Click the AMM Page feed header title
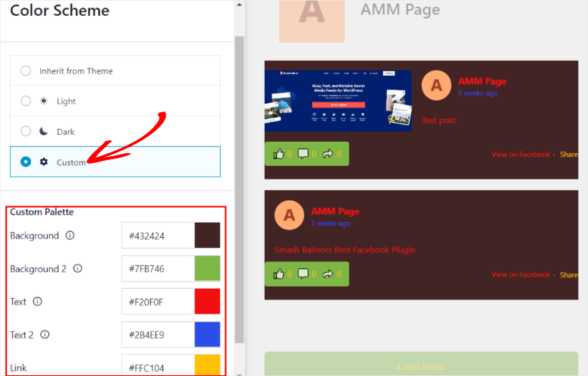 pyautogui.click(x=400, y=9)
